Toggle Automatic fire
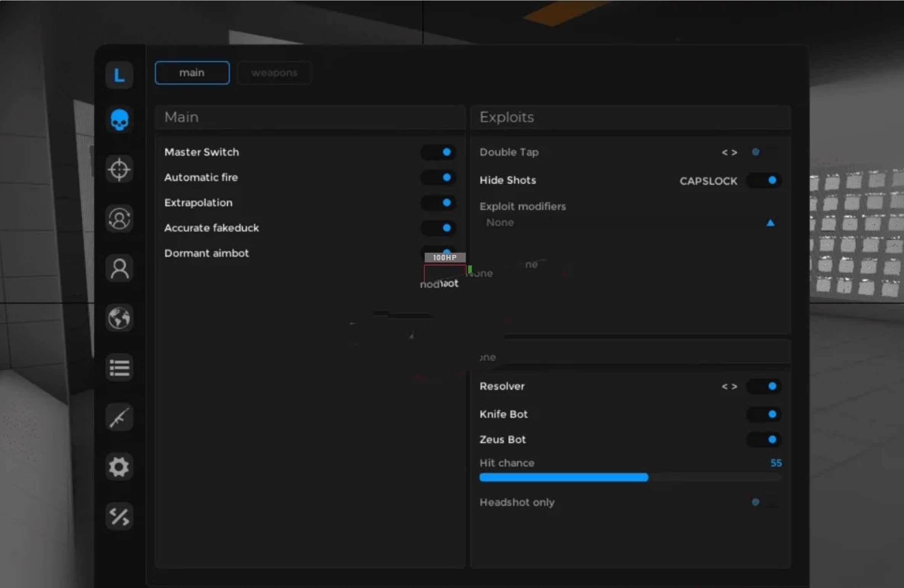 pyautogui.click(x=438, y=177)
